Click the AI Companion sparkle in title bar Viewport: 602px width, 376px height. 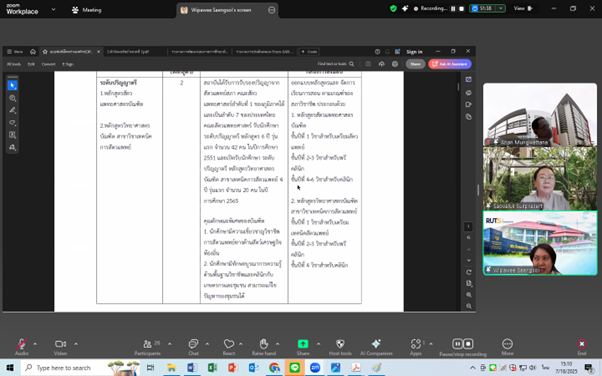coord(405,8)
